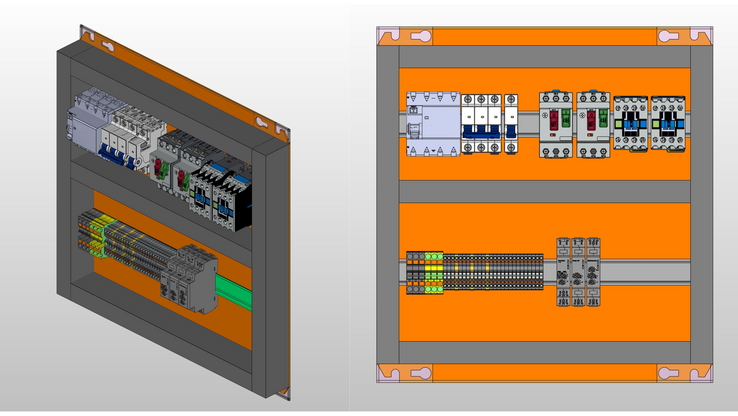Select the left vertical cable duct, front view
The height and width of the screenshot is (416, 738).
click(x=387, y=200)
